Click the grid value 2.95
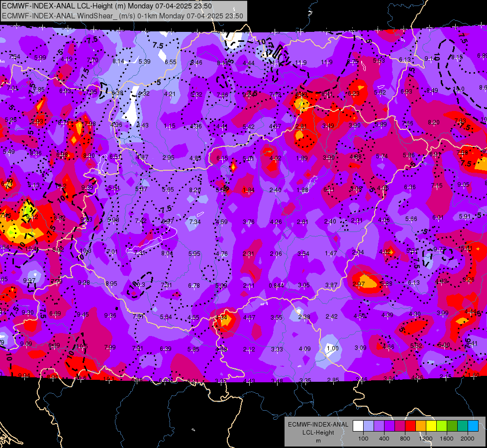 click(168, 158)
